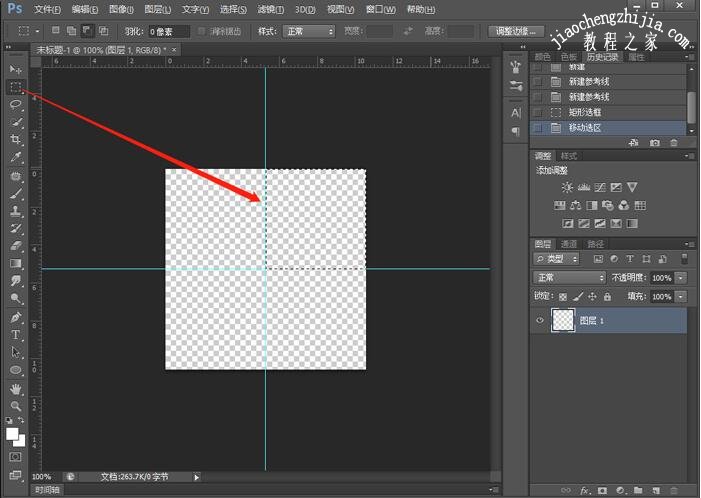Select the Hand tool
Screen dimensions: 701x498
(x=16, y=388)
